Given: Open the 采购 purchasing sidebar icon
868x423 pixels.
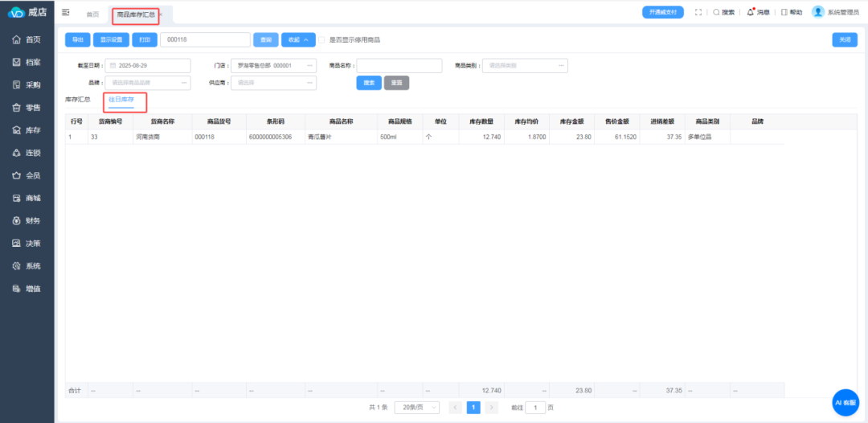Looking at the screenshot, I should click(17, 84).
